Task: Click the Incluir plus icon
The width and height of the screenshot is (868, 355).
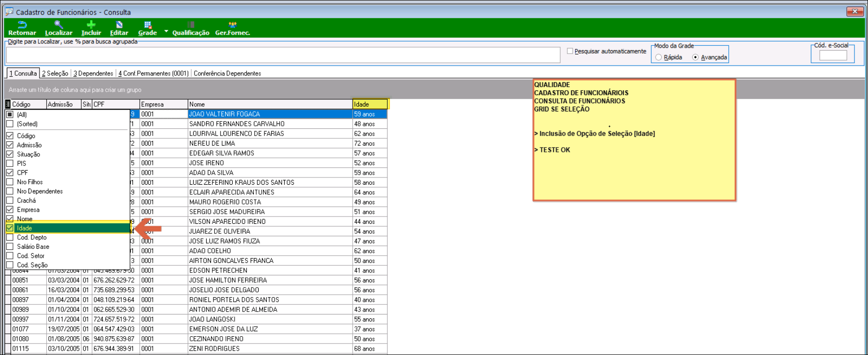Action: coord(91,25)
